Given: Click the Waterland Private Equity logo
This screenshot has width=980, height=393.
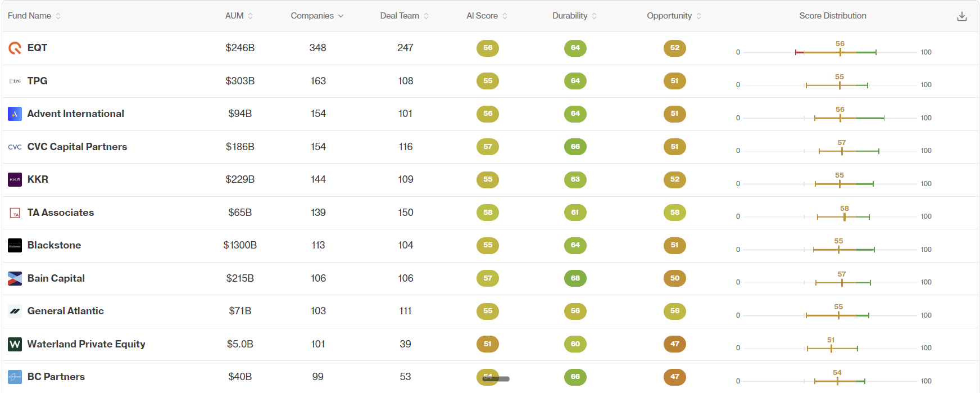Looking at the screenshot, I should tap(15, 344).
